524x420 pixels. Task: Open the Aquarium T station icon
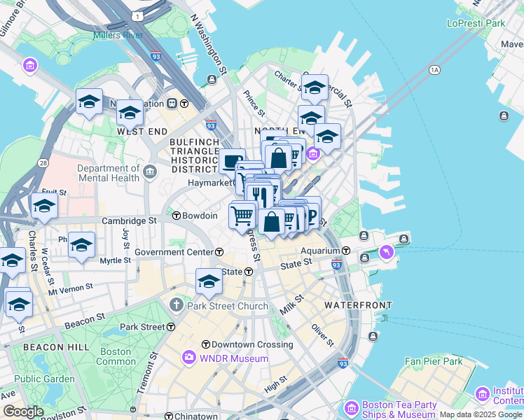click(x=346, y=251)
